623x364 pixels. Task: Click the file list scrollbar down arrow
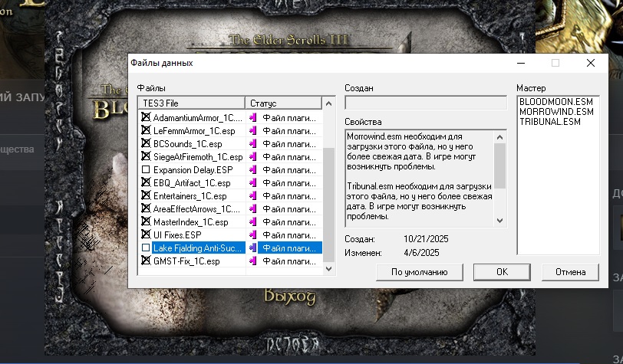click(x=328, y=269)
